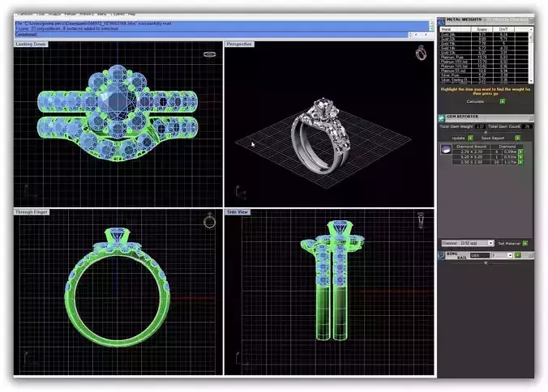The width and height of the screenshot is (548, 392).
Task: Click green arrow beside 2.50 X 2.50 gem row
Action: coord(520,162)
